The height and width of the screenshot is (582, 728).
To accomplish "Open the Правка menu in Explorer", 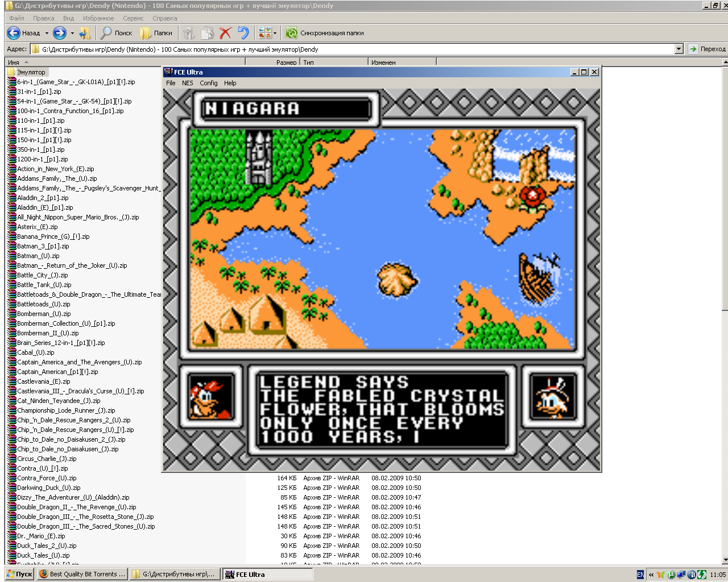I will 44,18.
